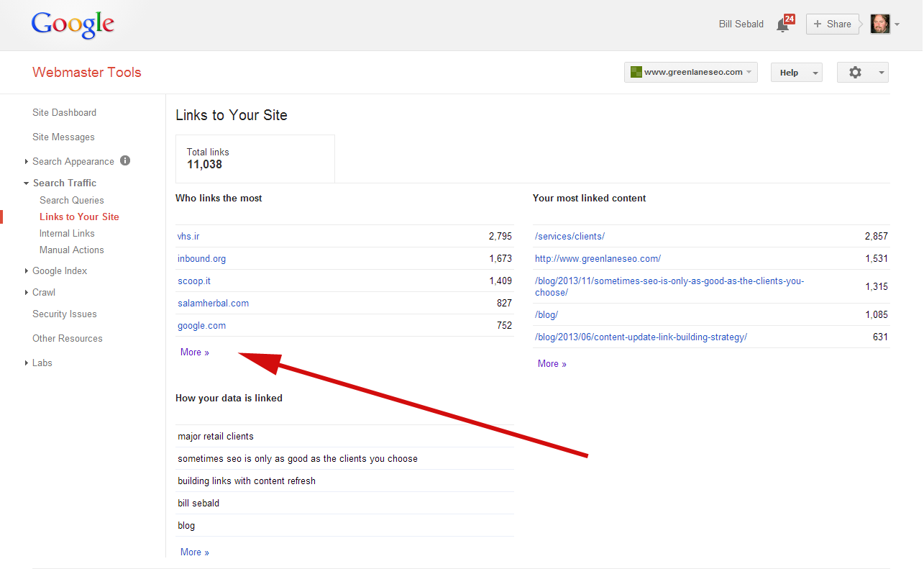Open Other Resources in sidebar
Image resolution: width=924 pixels, height=569 pixels.
tap(68, 338)
